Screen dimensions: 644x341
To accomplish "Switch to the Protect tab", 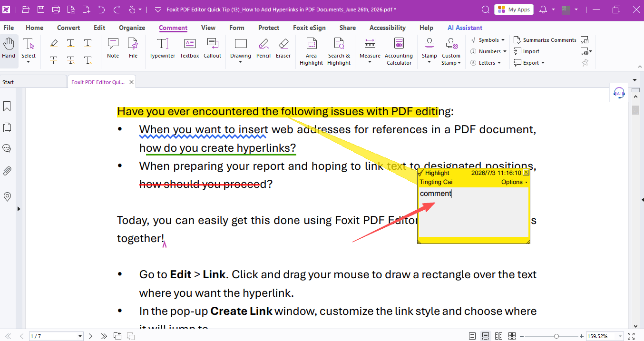I will (x=269, y=28).
